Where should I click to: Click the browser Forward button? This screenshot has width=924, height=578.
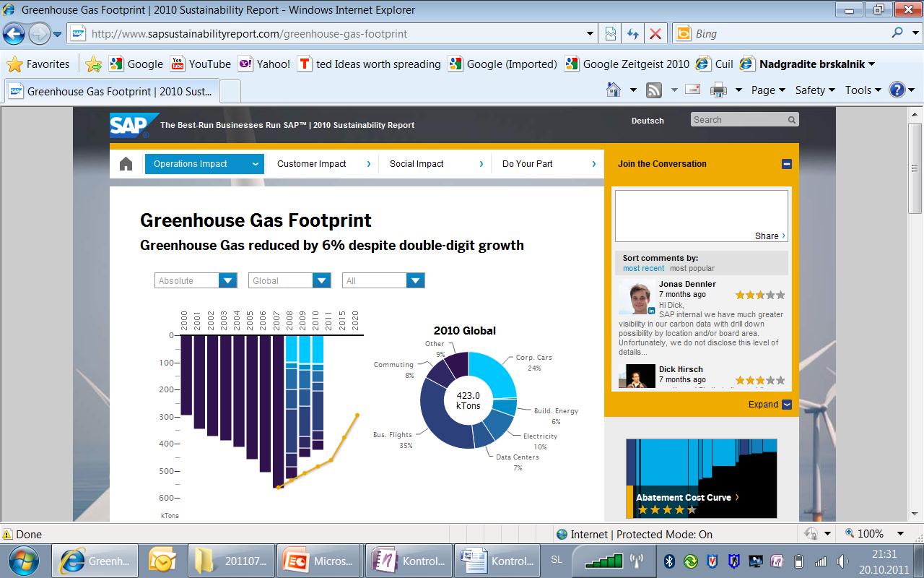tap(39, 33)
